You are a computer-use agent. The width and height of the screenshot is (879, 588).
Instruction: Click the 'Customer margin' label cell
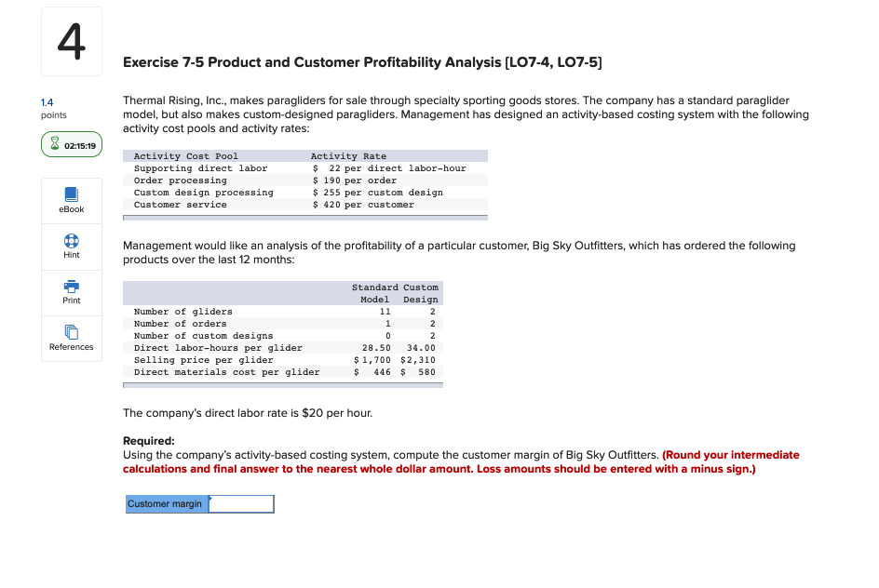167,504
